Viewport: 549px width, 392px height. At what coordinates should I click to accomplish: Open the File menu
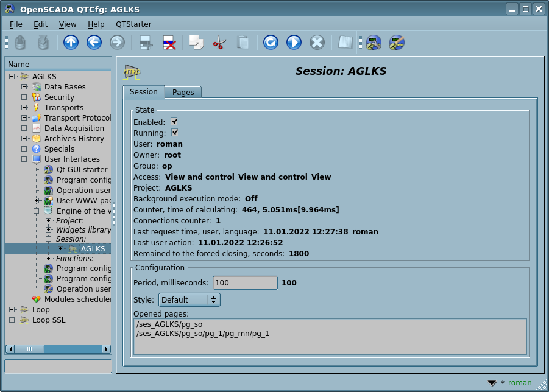(x=16, y=24)
